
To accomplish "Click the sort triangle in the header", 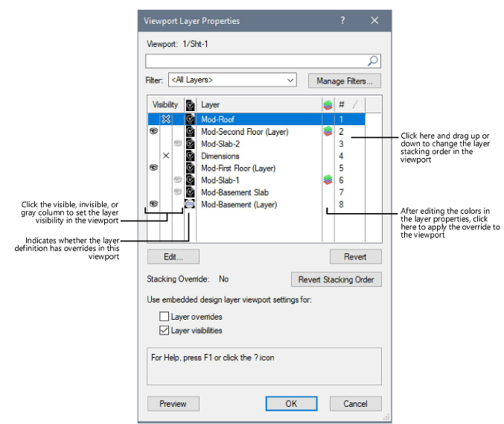I will pyautogui.click(x=357, y=105).
